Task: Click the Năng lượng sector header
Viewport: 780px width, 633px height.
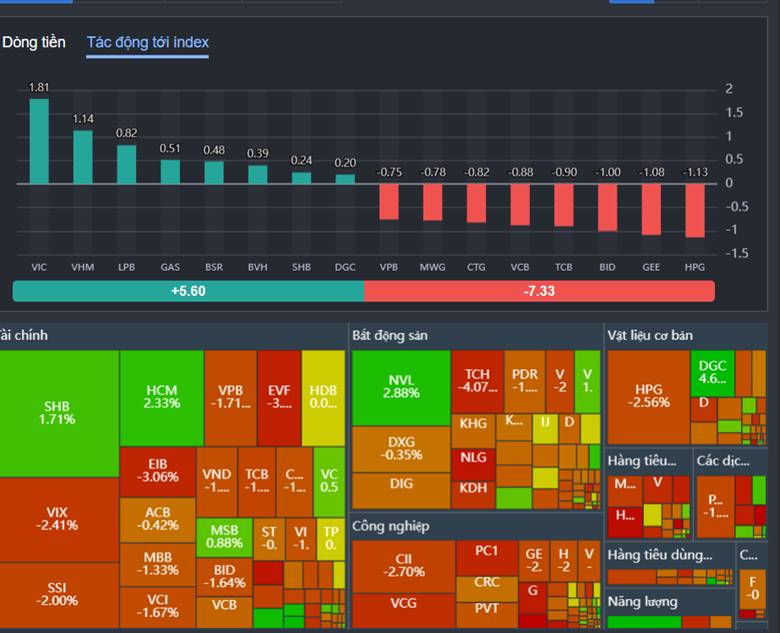Action: (x=642, y=602)
